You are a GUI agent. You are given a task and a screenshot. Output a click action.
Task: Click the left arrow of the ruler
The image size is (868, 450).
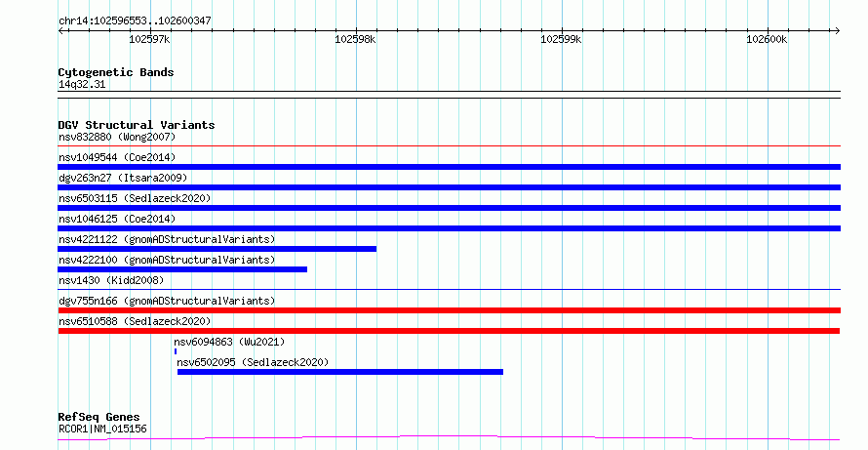(x=60, y=31)
